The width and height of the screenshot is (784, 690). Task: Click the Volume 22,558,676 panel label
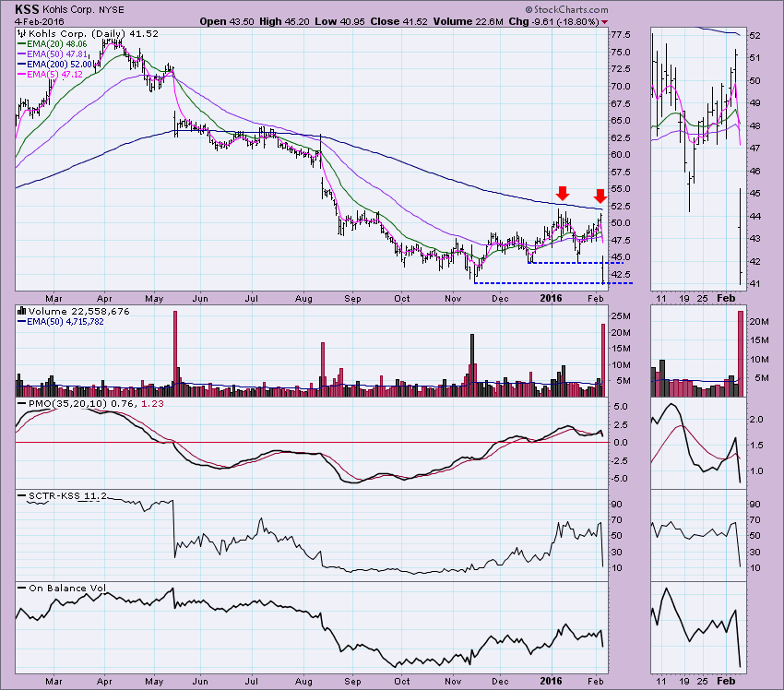(79, 311)
